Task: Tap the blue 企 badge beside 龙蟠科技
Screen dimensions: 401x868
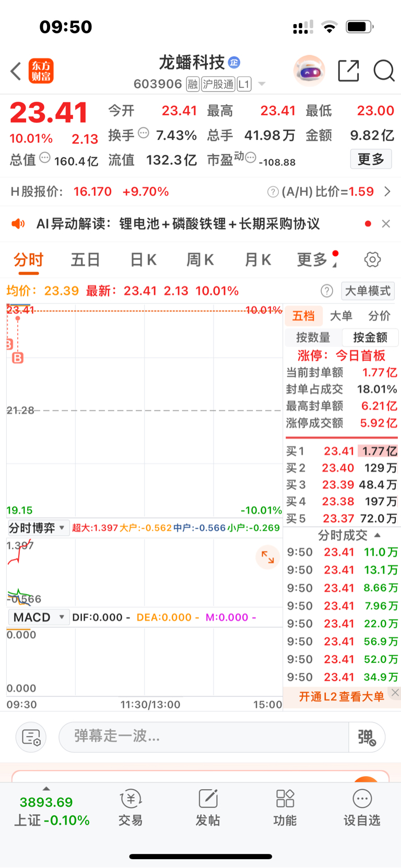Action: [234, 63]
